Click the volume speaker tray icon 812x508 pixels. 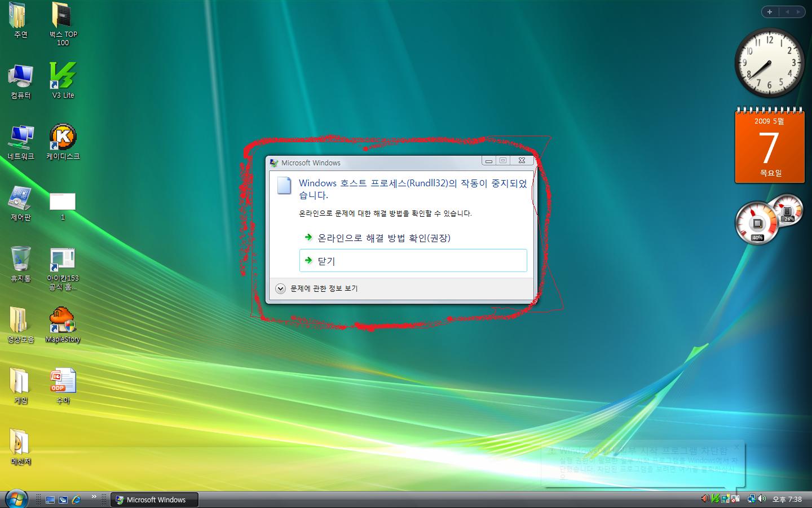coord(762,498)
